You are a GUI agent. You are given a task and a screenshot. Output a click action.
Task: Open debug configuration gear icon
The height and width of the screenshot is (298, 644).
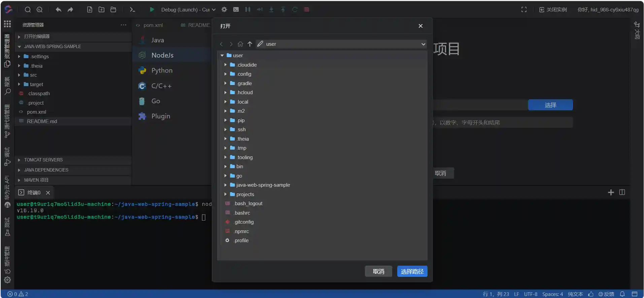tap(224, 10)
